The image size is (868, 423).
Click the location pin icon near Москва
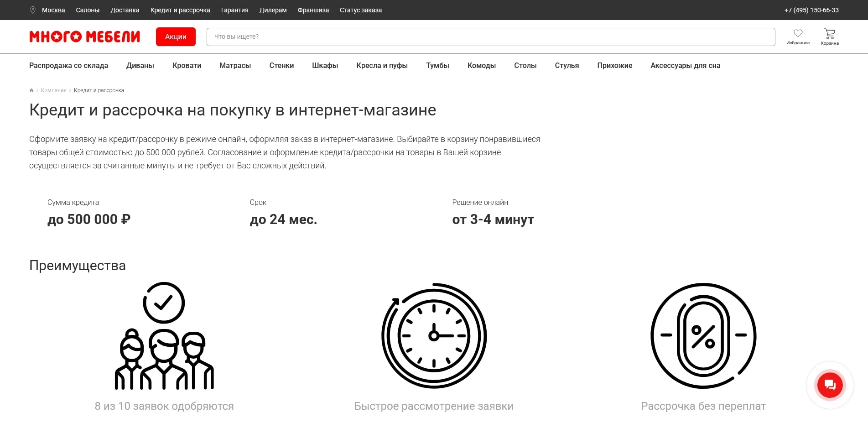(x=32, y=10)
